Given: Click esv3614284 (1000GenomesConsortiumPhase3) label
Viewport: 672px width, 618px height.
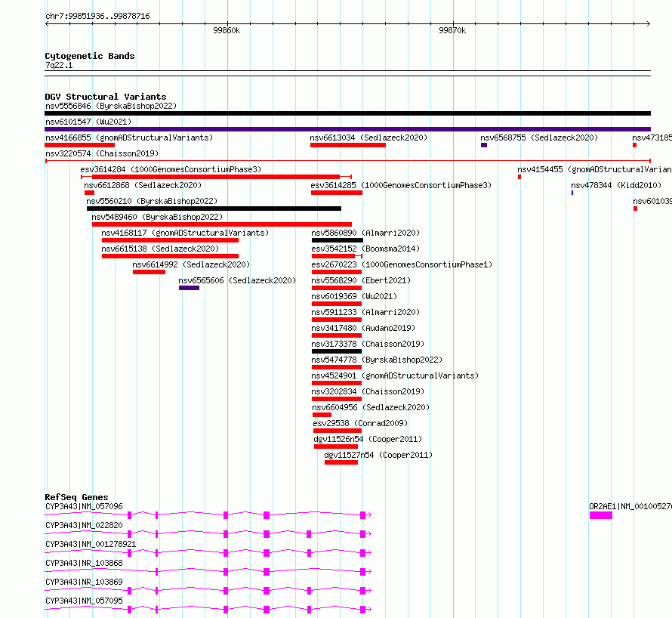Looking at the screenshot, I should (171, 169).
